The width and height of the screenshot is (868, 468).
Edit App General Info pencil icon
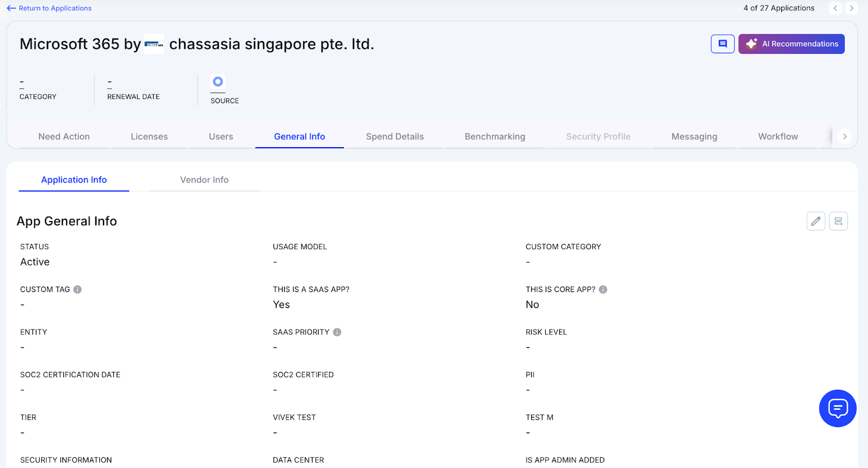[816, 221]
